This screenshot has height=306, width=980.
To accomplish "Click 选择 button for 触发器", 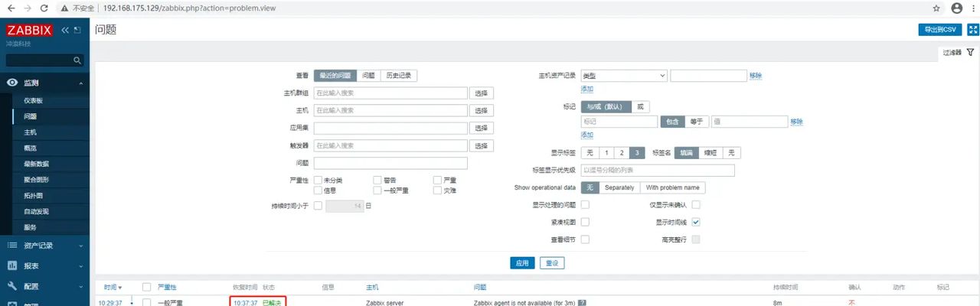I will [x=482, y=145].
